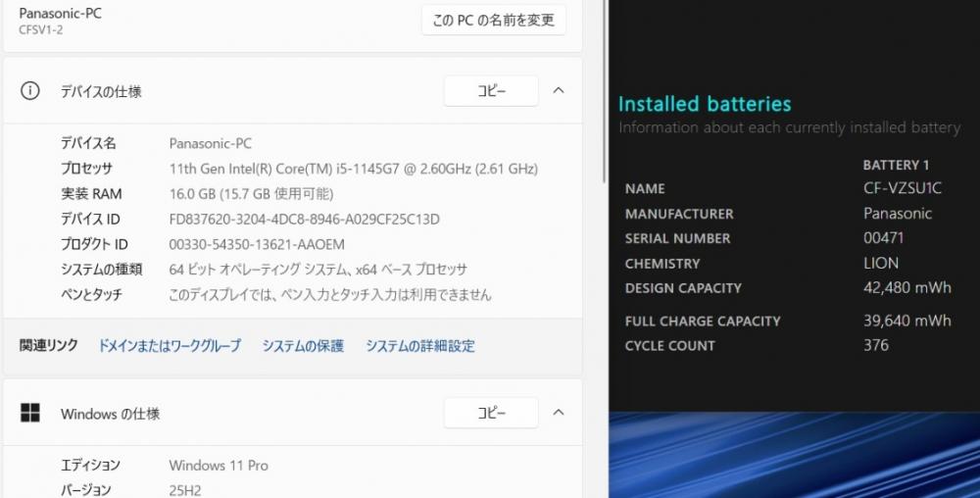
Task: Click the FULL CHARGE CAPACITY label
Action: coord(703,322)
